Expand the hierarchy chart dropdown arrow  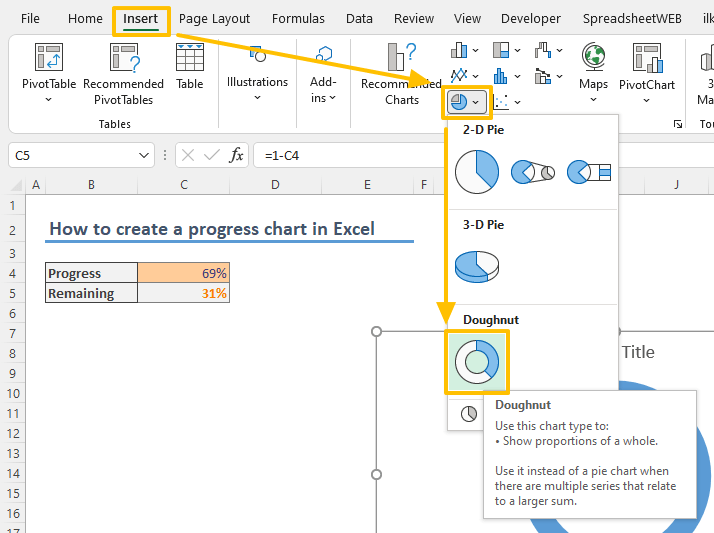coord(517,51)
